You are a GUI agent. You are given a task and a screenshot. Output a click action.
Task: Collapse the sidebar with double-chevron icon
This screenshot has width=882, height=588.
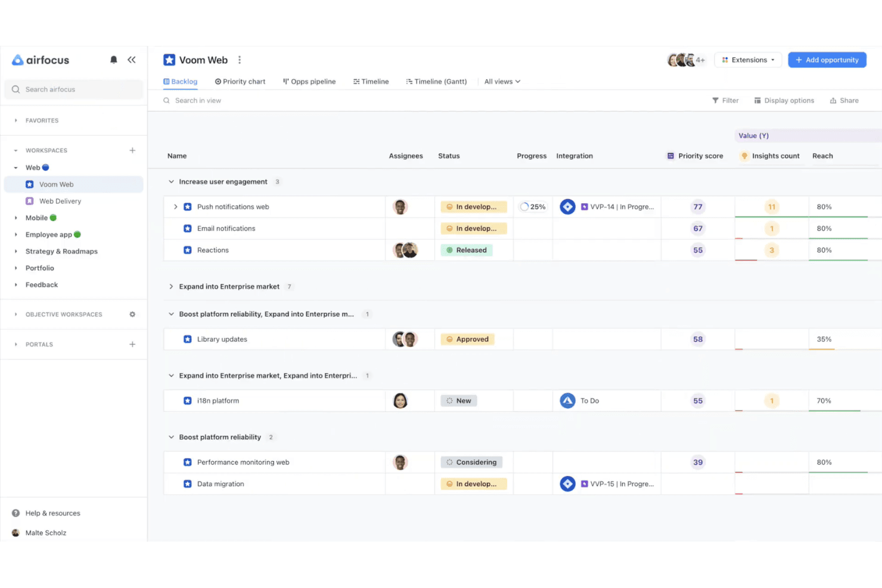pyautogui.click(x=132, y=60)
